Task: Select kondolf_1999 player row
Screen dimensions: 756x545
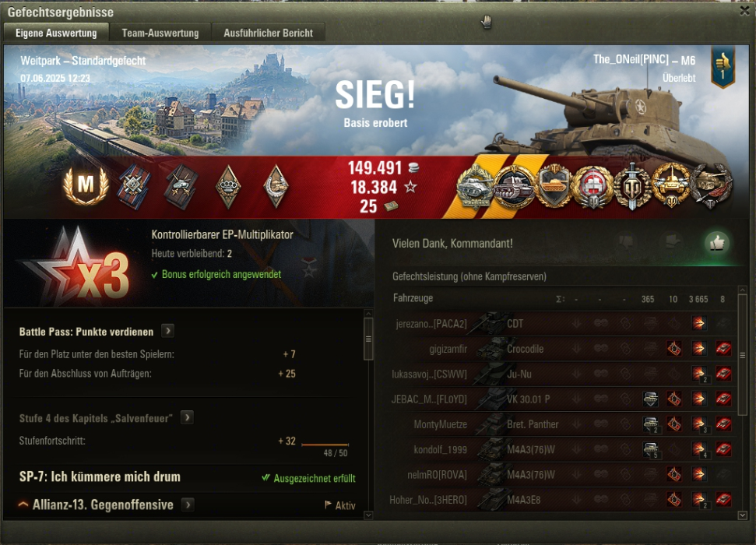Action: (x=562, y=449)
